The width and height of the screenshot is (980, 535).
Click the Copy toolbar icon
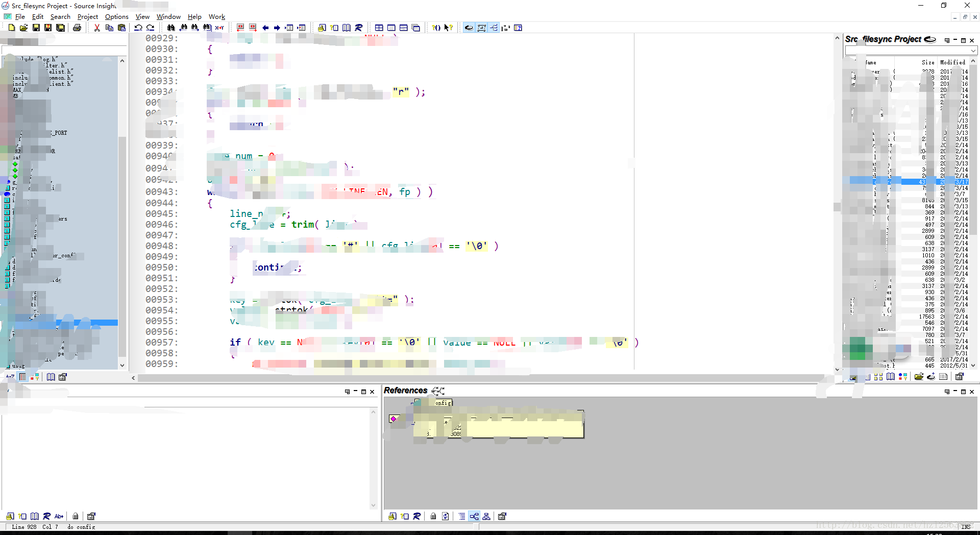[109, 28]
